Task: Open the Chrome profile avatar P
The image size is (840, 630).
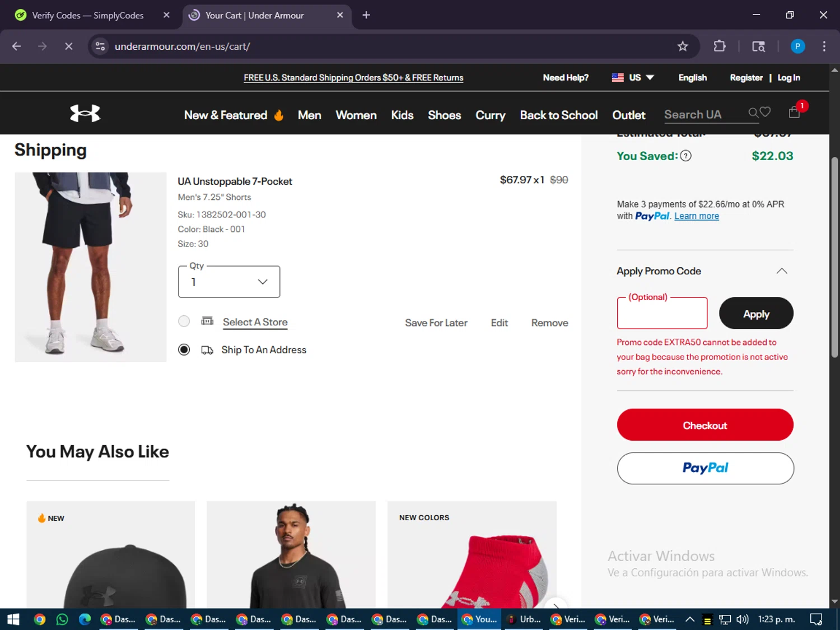Action: [x=797, y=46]
